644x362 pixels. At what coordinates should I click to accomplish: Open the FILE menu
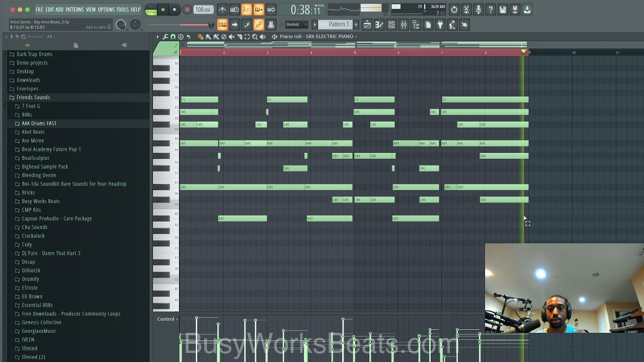click(39, 10)
